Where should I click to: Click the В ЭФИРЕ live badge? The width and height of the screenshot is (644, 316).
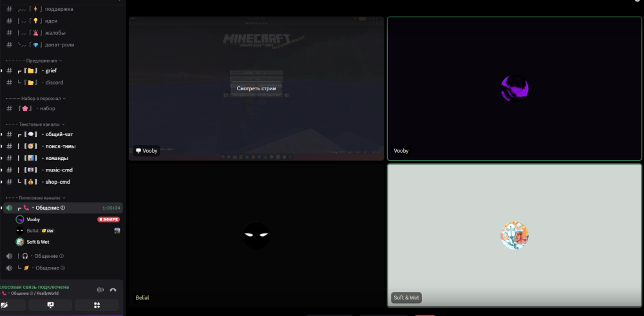click(109, 220)
